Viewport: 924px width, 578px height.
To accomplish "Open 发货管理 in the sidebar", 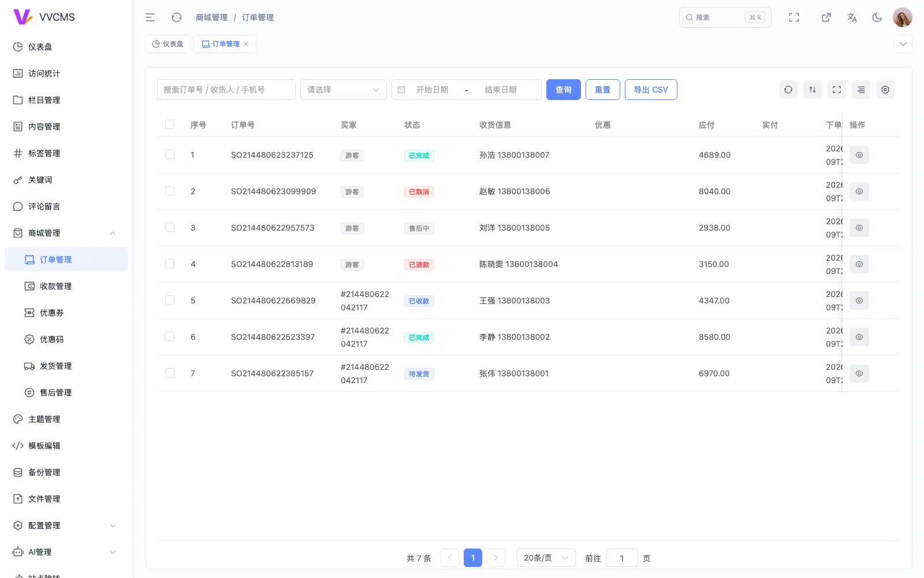I will point(66,366).
